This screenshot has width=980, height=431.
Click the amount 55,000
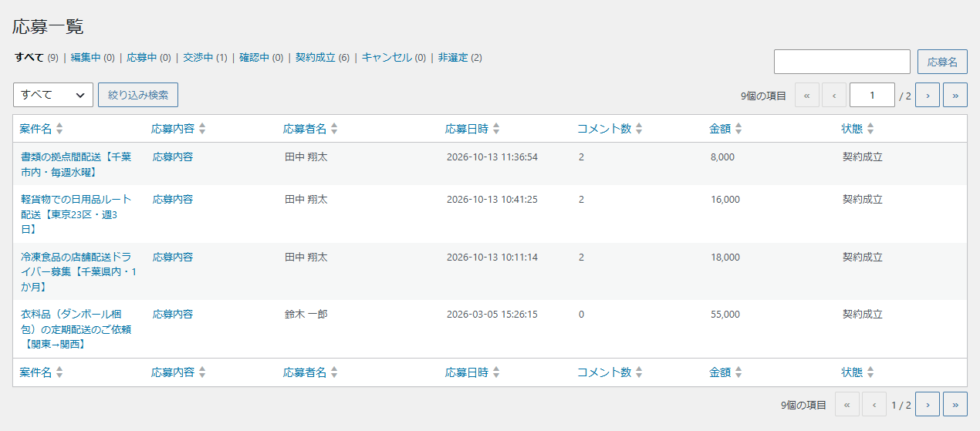tap(725, 314)
